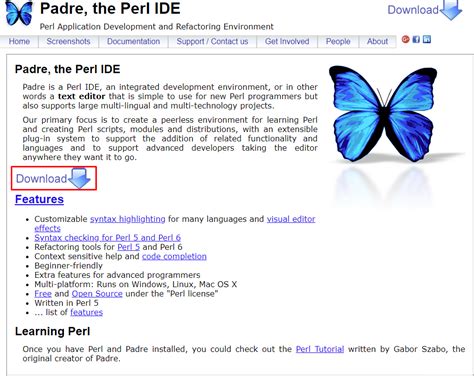Viewport: 474px width, 376px height.
Task: Open the syntax highlighting link
Action: coord(128,219)
